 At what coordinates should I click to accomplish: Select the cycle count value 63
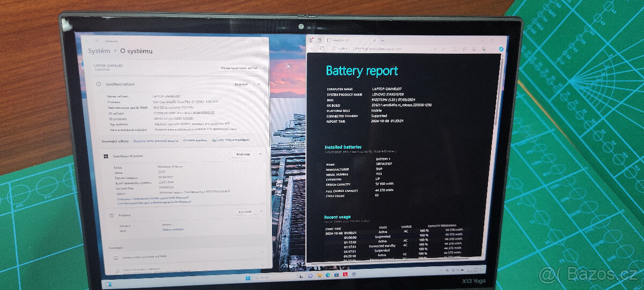click(x=377, y=195)
